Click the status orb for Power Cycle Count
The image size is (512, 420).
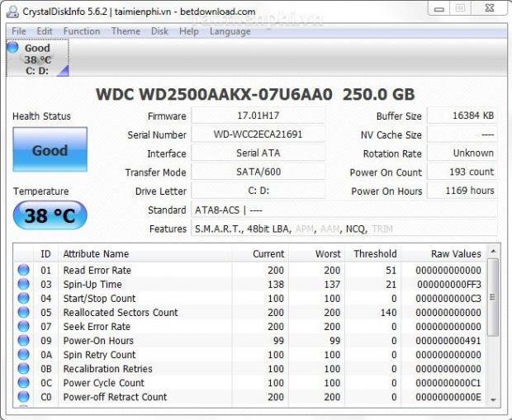click(x=23, y=383)
